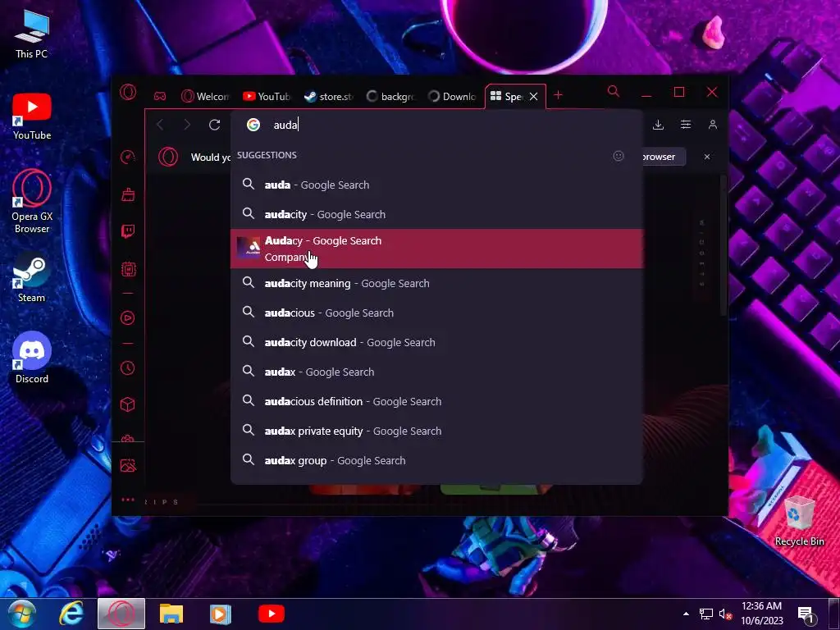Image resolution: width=840 pixels, height=630 pixels.
Task: Open YouTube taskbar icon
Action: tap(271, 614)
